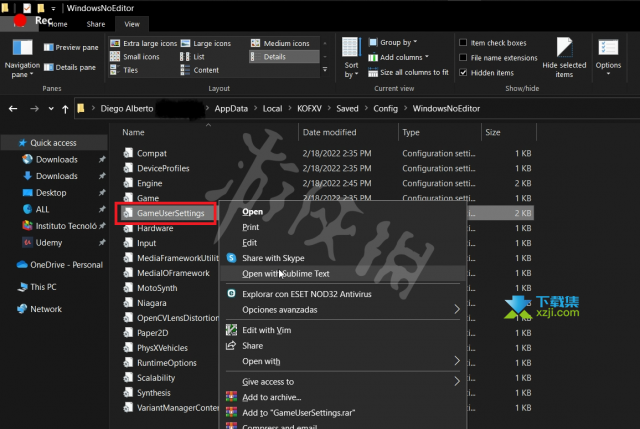Navigate to Config in breadcrumb

(385, 109)
